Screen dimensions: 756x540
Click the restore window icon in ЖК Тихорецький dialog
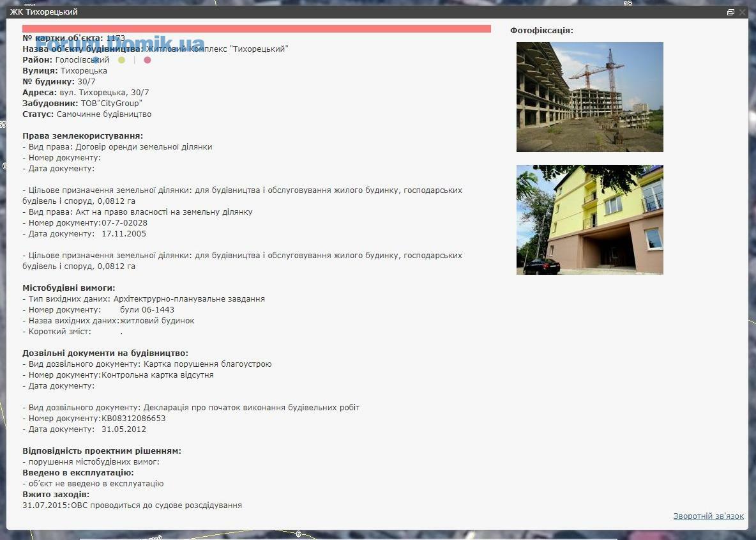point(730,12)
